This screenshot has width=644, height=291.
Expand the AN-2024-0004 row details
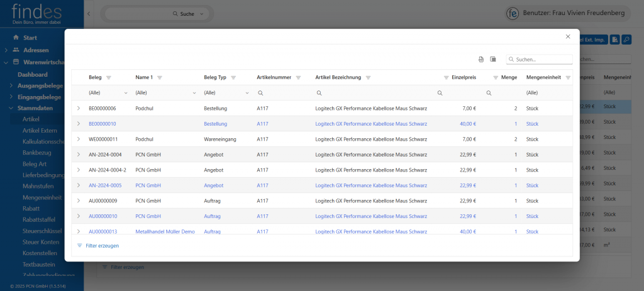coord(79,155)
